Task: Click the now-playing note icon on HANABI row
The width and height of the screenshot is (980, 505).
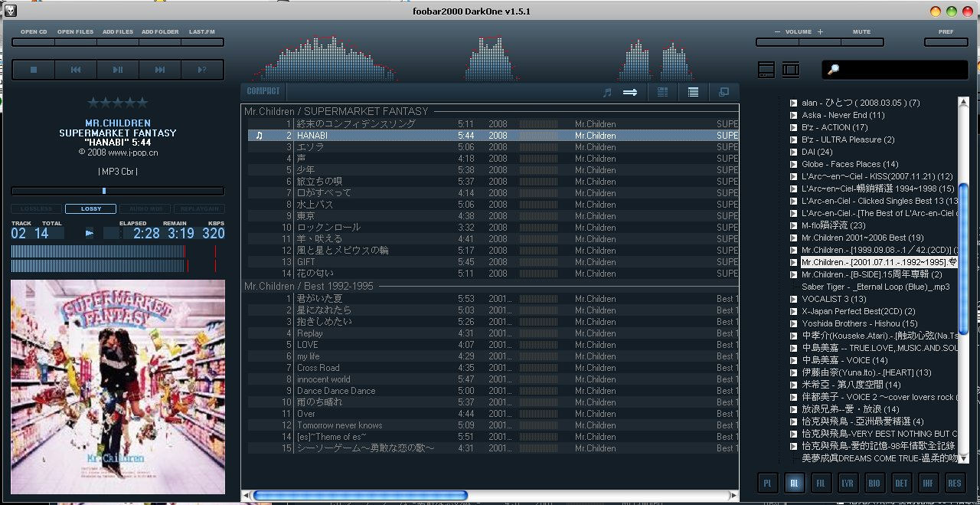Action: pyautogui.click(x=260, y=136)
